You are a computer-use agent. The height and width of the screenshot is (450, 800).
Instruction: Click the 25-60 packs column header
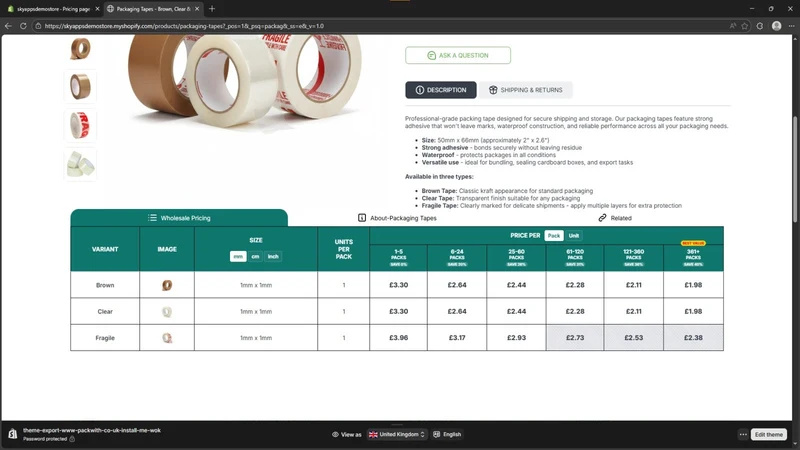pos(516,258)
